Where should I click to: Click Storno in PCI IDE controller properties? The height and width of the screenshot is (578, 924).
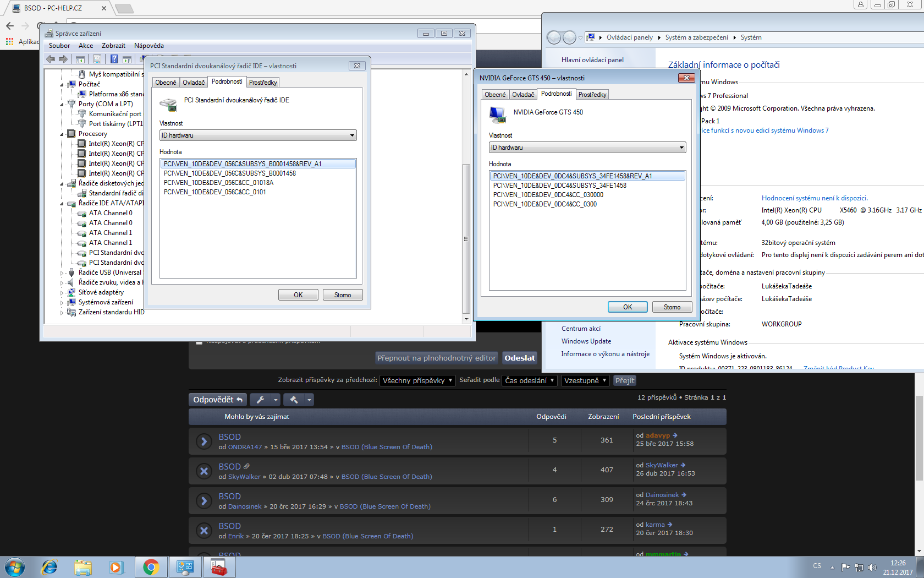(x=343, y=295)
